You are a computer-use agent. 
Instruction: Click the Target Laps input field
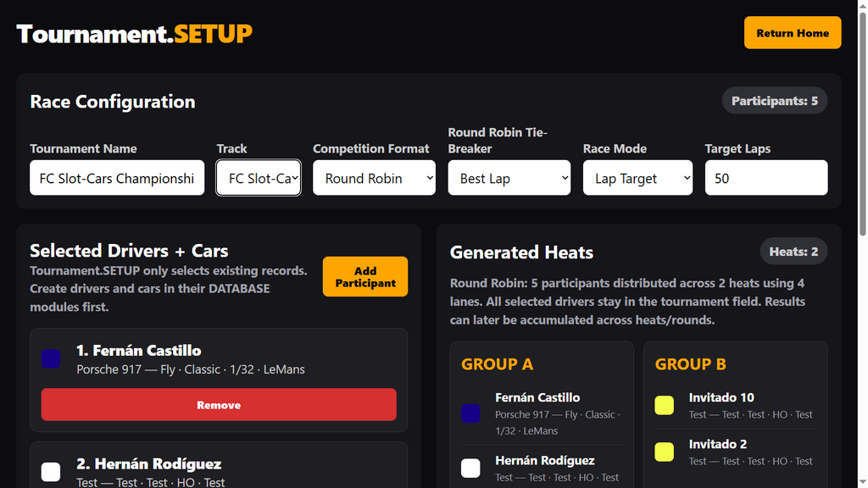tap(766, 178)
